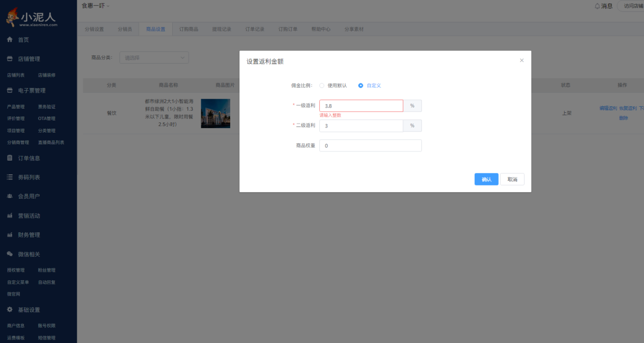
Task: Select the 使用默认 radio option
Action: [x=322, y=85]
